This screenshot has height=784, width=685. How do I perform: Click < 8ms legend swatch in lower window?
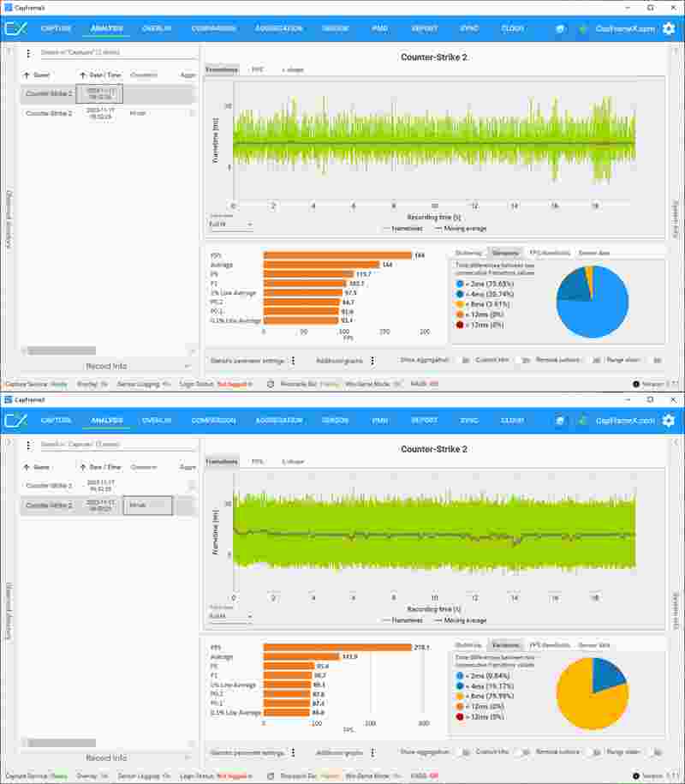coord(460,696)
